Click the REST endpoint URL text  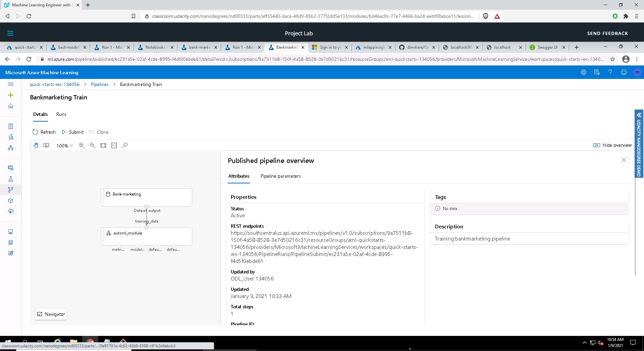[x=324, y=247]
